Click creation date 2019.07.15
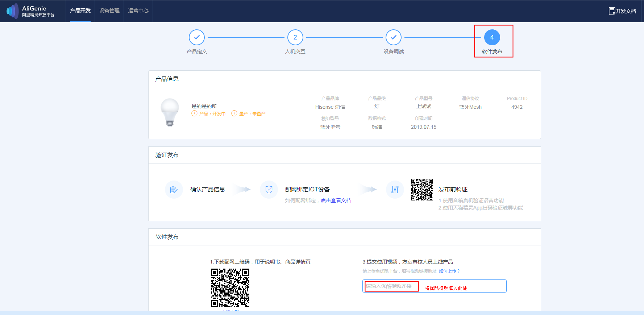 pos(424,127)
